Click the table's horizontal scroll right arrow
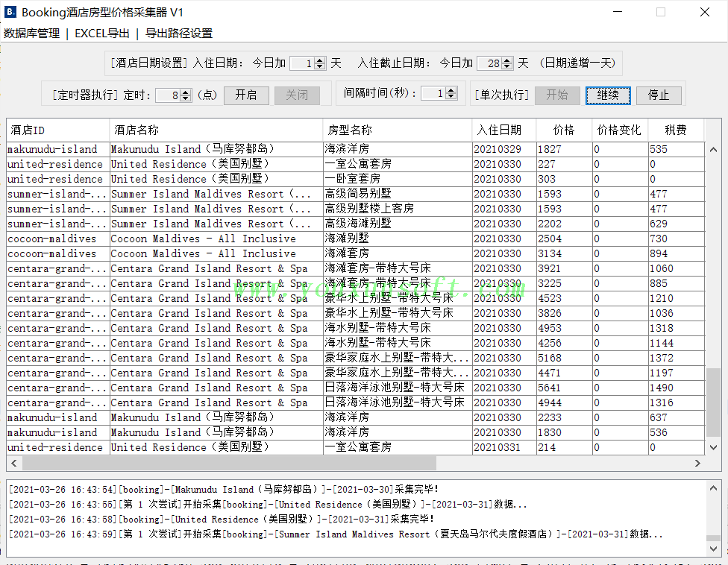 (x=697, y=463)
